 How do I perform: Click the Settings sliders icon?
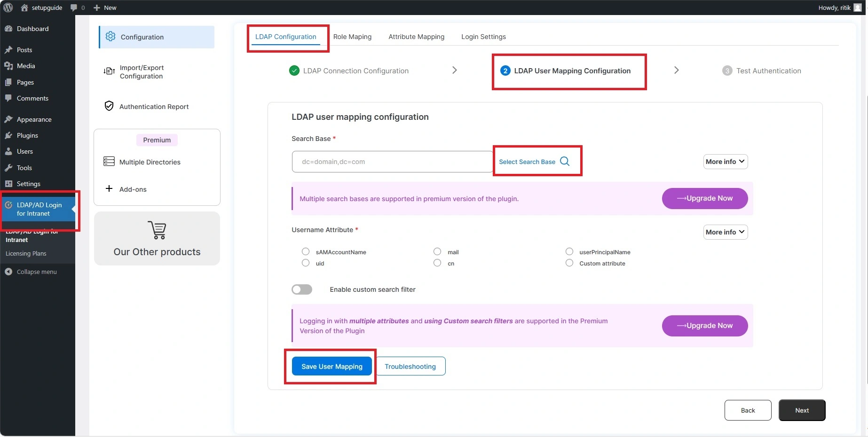(x=8, y=184)
